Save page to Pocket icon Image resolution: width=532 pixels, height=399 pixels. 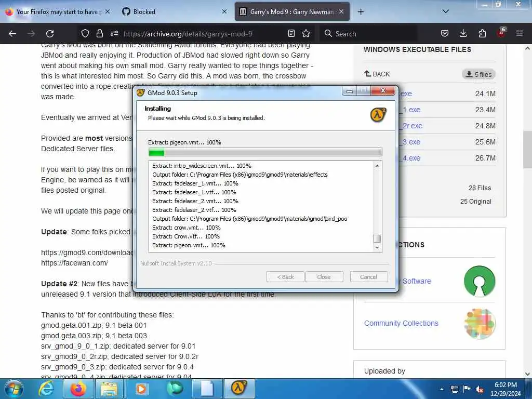tap(445, 33)
